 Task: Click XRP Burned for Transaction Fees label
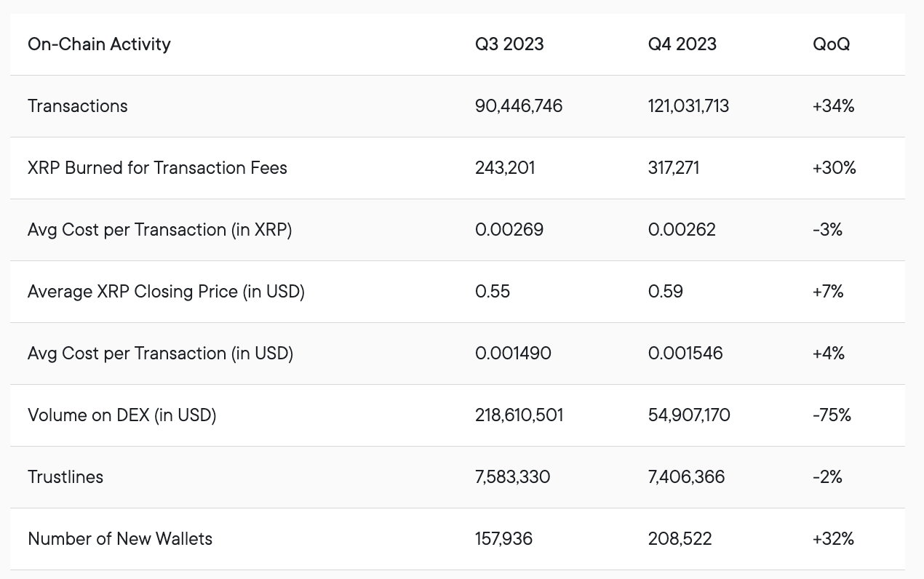pyautogui.click(x=157, y=168)
